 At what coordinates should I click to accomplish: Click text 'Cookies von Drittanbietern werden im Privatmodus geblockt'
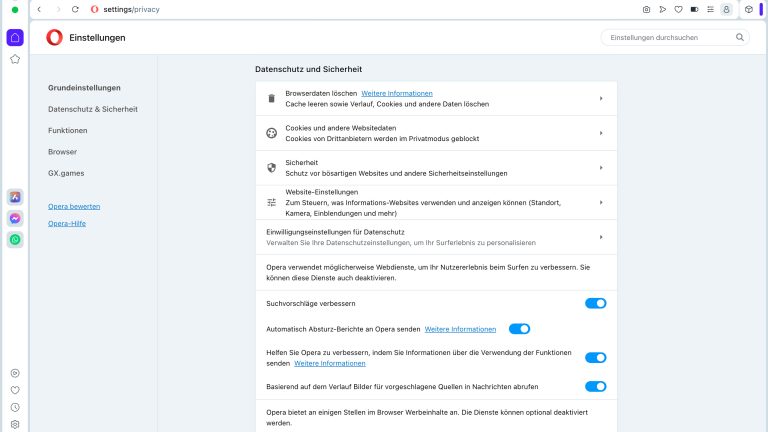(x=382, y=139)
